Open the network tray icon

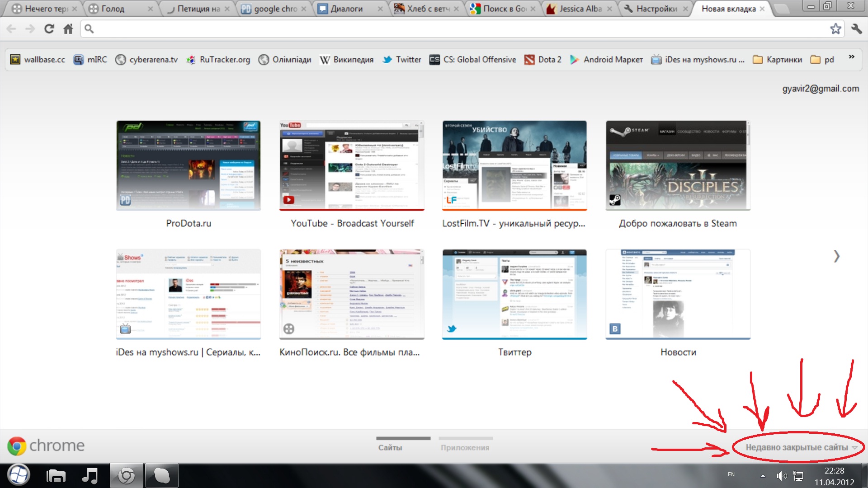pos(799,476)
